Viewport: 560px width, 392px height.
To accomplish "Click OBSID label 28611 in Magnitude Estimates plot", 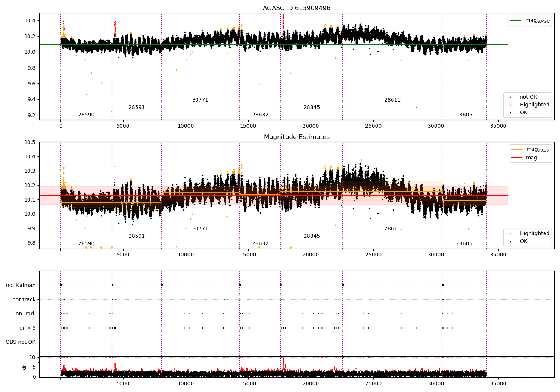I will point(392,229).
